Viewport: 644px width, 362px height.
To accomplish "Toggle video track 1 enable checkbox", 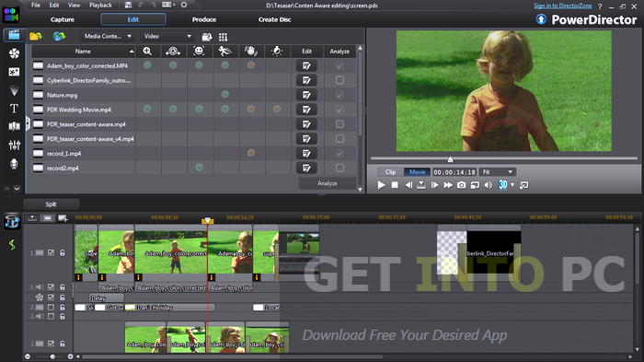I will point(51,252).
